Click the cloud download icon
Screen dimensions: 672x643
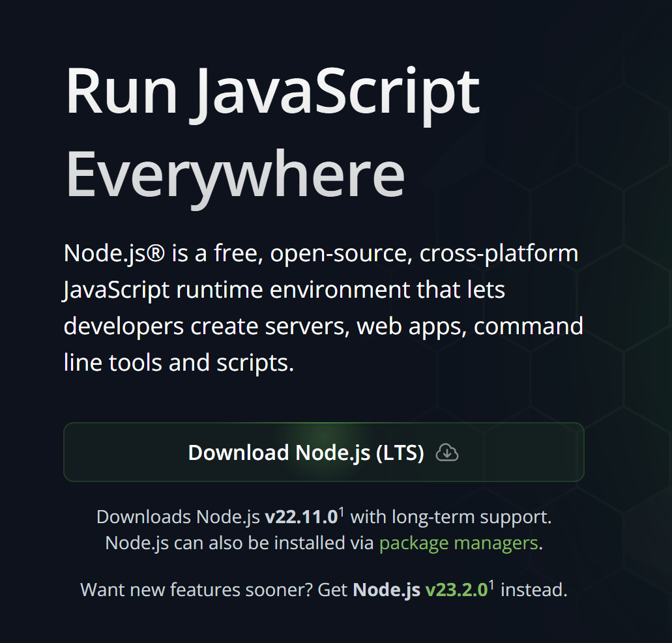pos(447,452)
